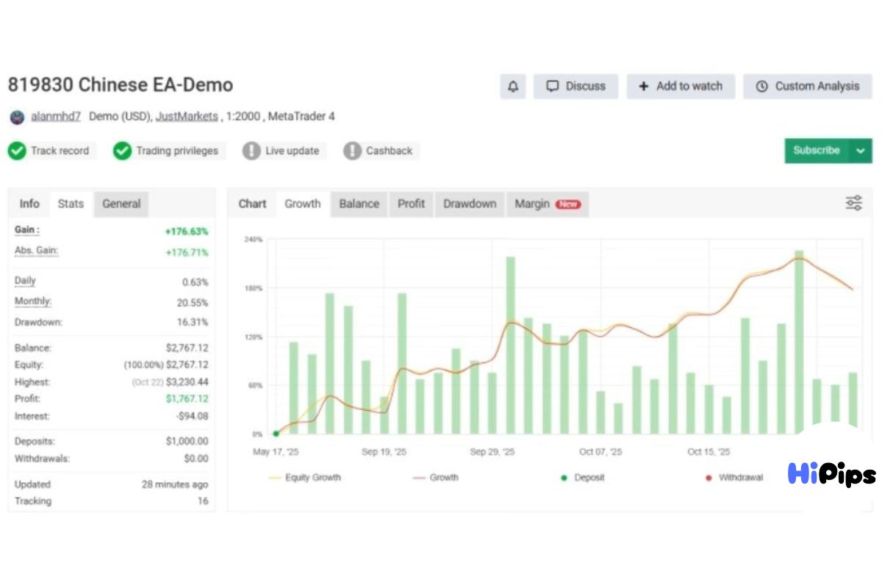This screenshot has width=882, height=588.
Task: Open the General tab
Action: point(121,204)
